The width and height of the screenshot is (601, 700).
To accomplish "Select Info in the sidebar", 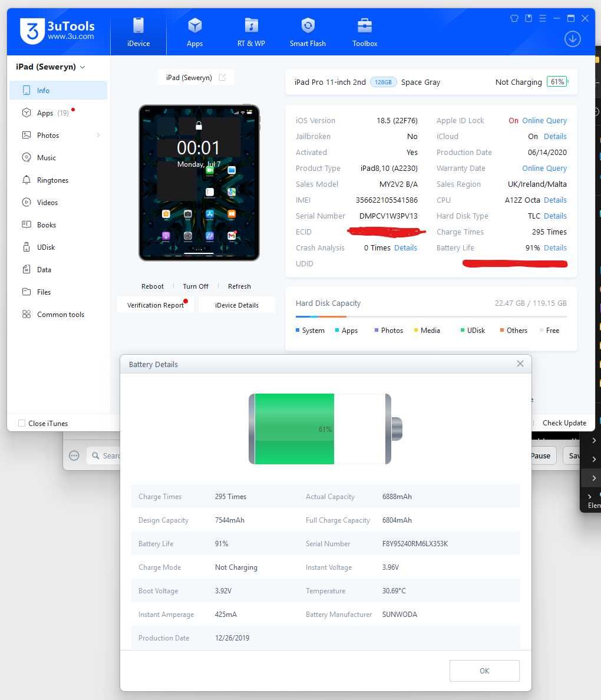I will (x=58, y=90).
